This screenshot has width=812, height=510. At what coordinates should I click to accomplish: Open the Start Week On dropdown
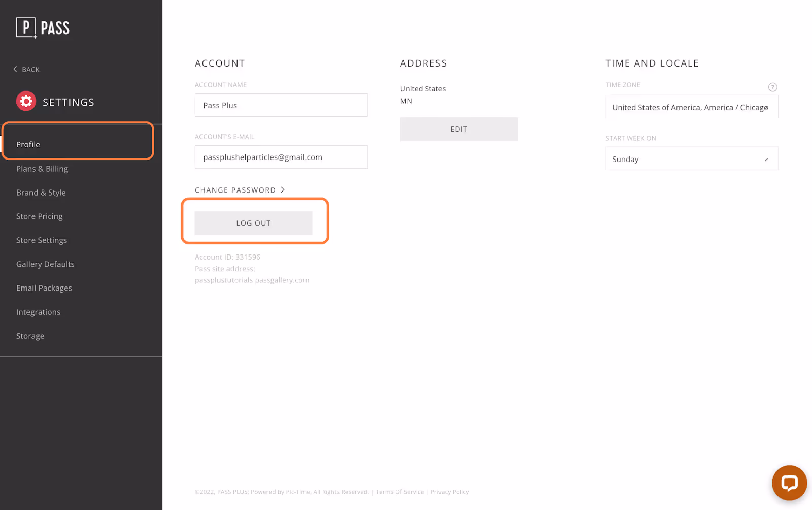point(692,159)
